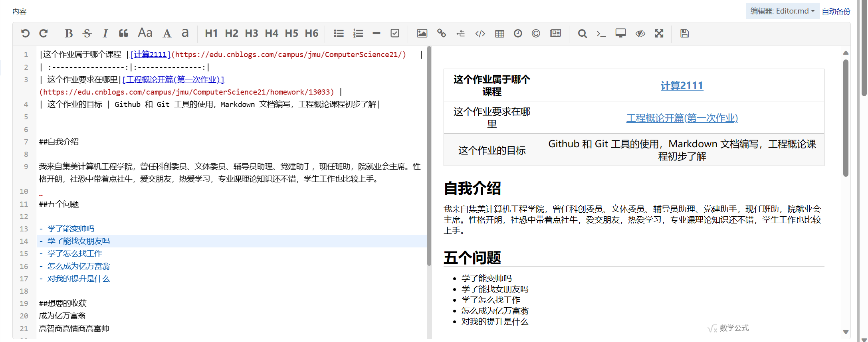Place cursor in ##五个问题 source line
This screenshot has height=342, width=868.
coord(59,204)
